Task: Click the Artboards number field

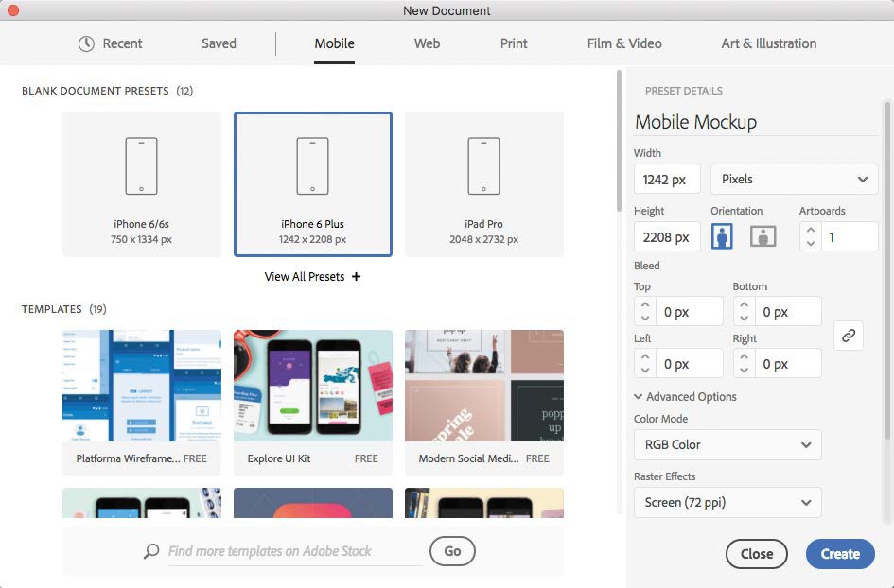Action: 850,236
